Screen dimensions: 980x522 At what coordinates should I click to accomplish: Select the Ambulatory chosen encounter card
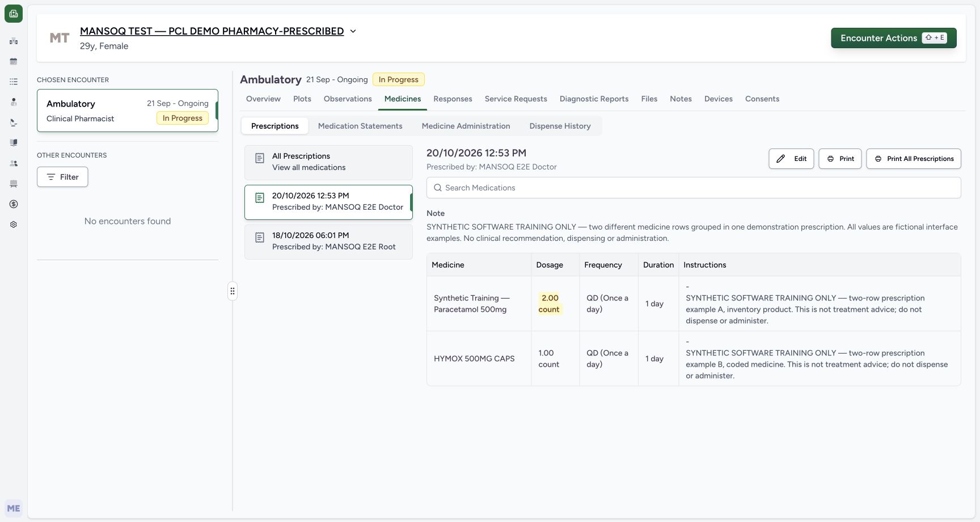(128, 111)
